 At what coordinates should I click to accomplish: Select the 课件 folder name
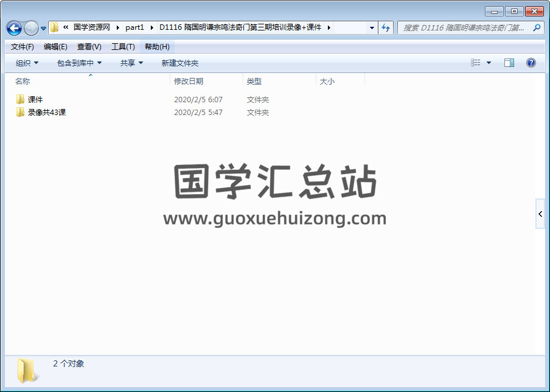point(35,100)
